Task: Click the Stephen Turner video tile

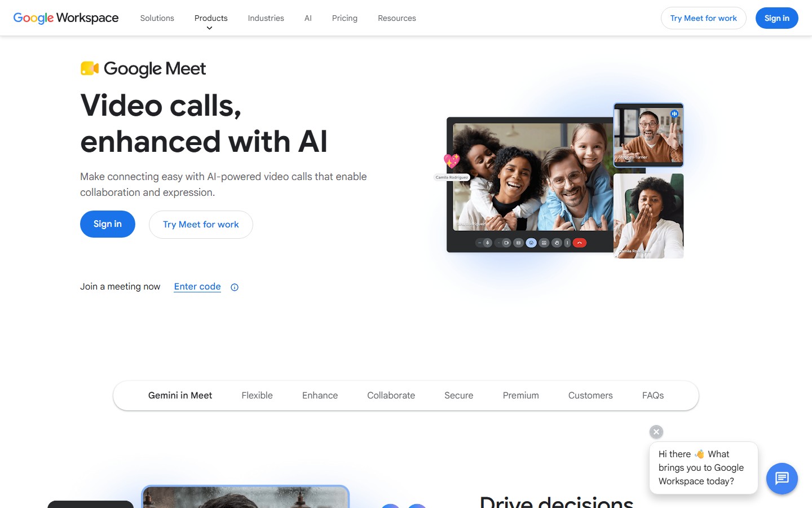Action: click(x=648, y=135)
